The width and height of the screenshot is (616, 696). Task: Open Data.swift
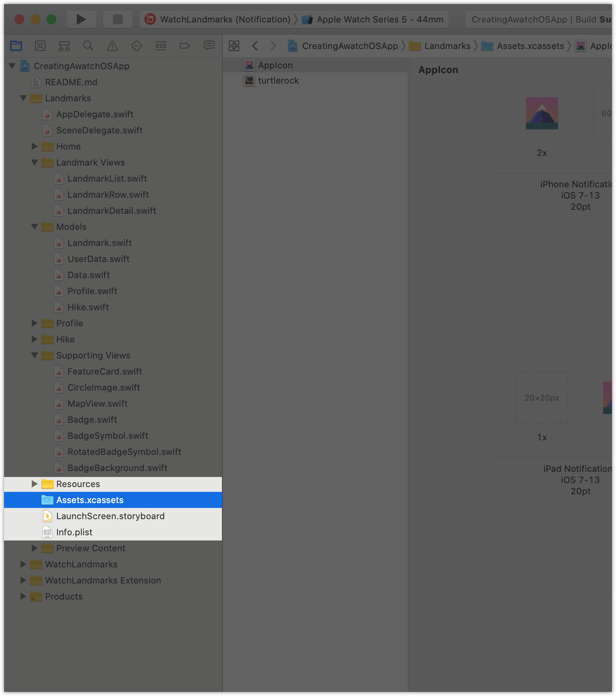113,275
